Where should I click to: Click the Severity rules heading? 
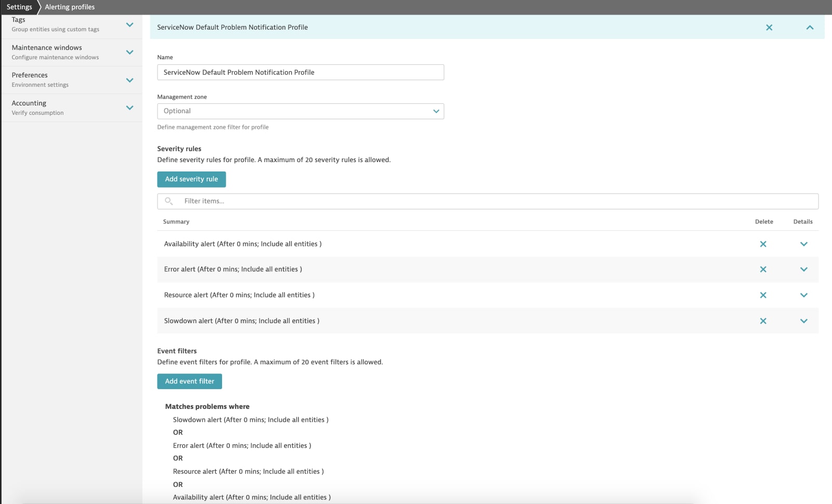pyautogui.click(x=179, y=149)
